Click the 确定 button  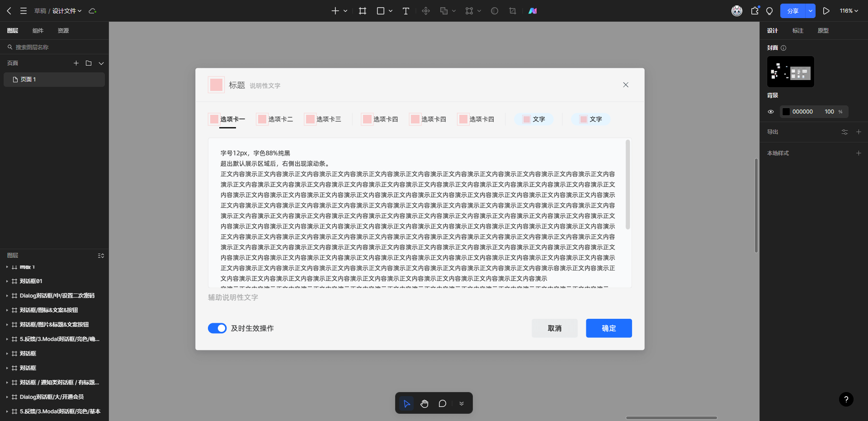609,328
